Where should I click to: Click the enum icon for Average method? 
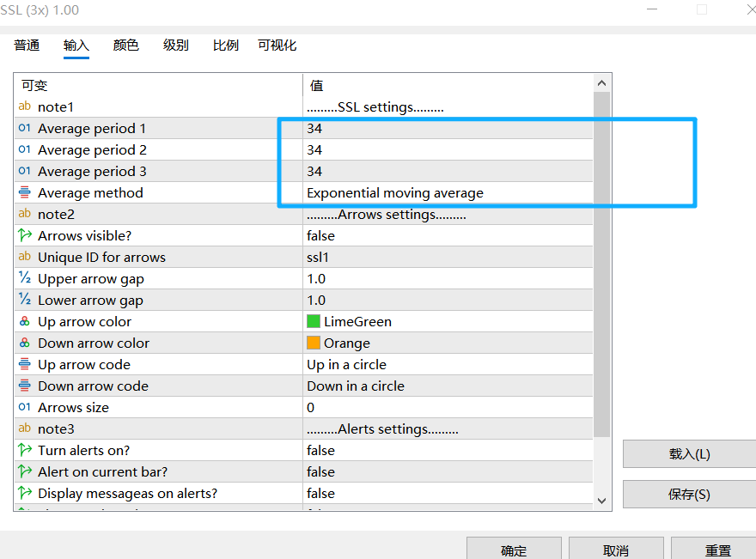click(x=25, y=192)
